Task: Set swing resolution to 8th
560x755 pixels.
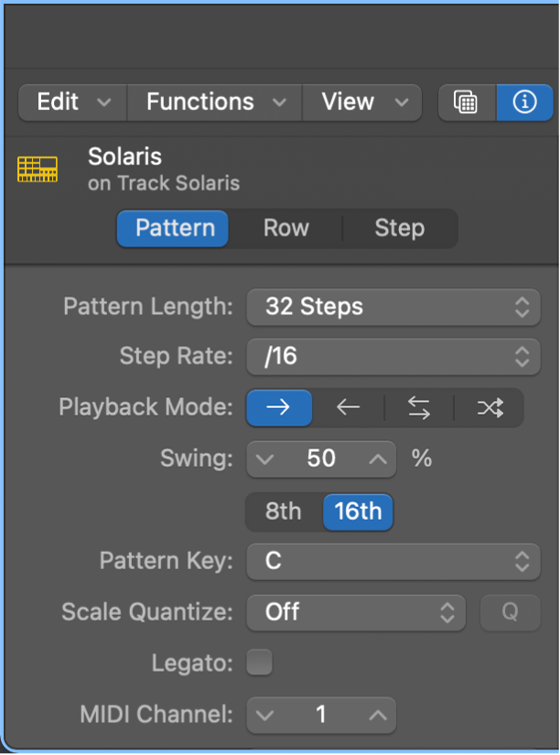Action: pos(284,511)
